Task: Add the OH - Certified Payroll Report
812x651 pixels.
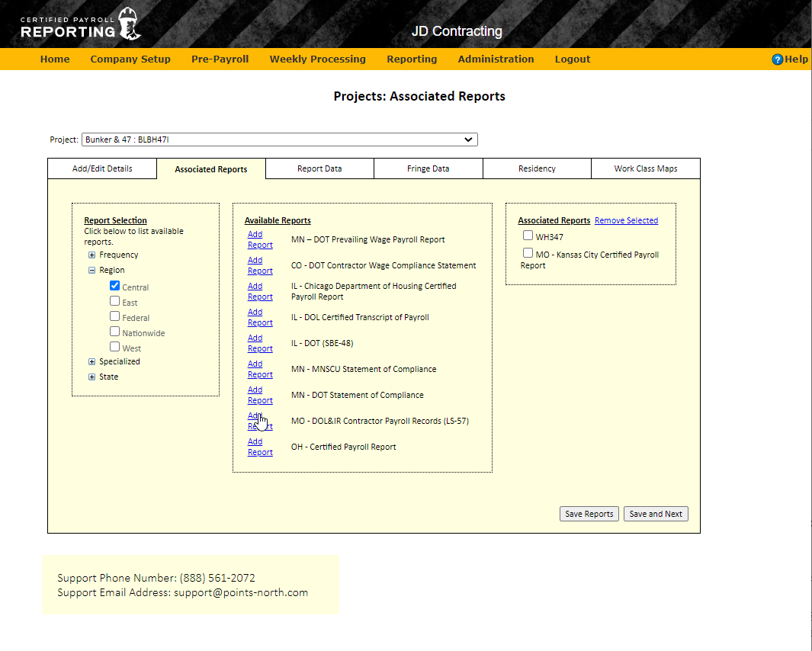Action: [x=260, y=447]
